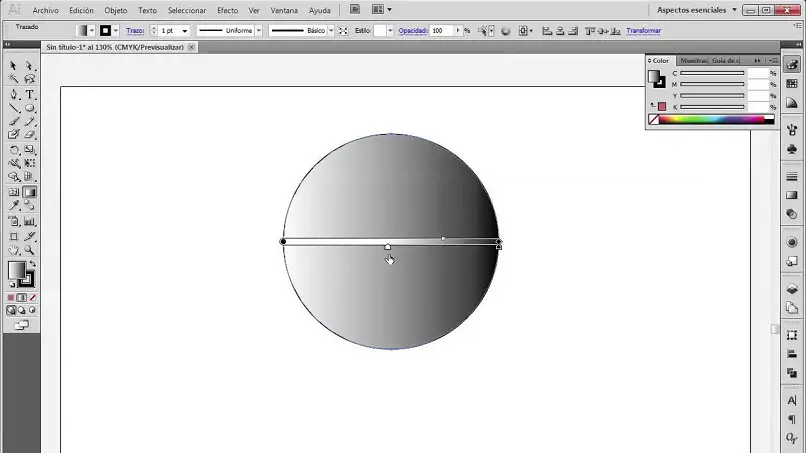The height and width of the screenshot is (453, 806).
Task: Select the Perspective Grid tool
Action: click(x=29, y=177)
